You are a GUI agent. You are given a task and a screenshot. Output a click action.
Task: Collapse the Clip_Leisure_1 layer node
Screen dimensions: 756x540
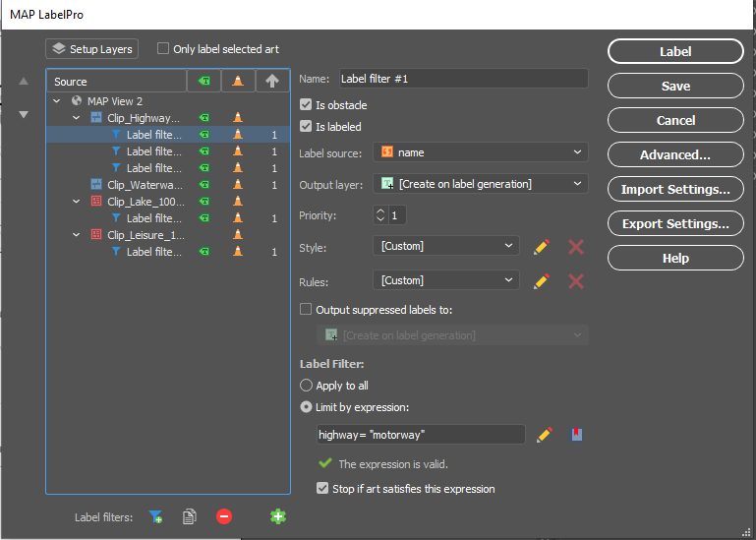tap(76, 235)
